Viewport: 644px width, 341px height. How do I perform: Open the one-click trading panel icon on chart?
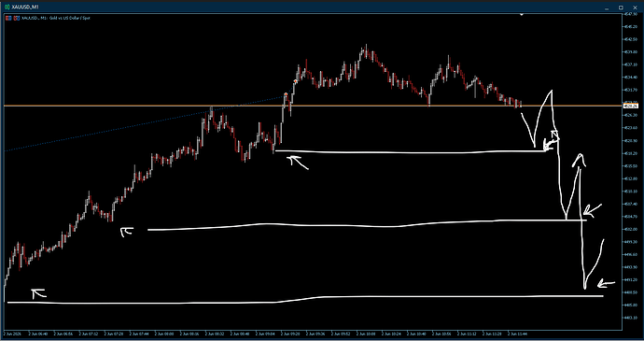(8, 18)
